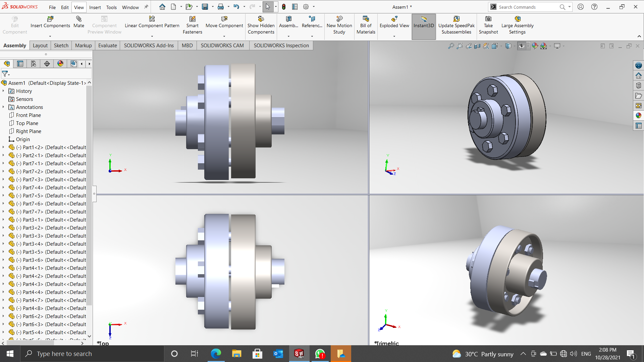Screen dimensions: 644x362
Task: Toggle the Rebuild traffic light icon
Action: [x=284, y=7]
